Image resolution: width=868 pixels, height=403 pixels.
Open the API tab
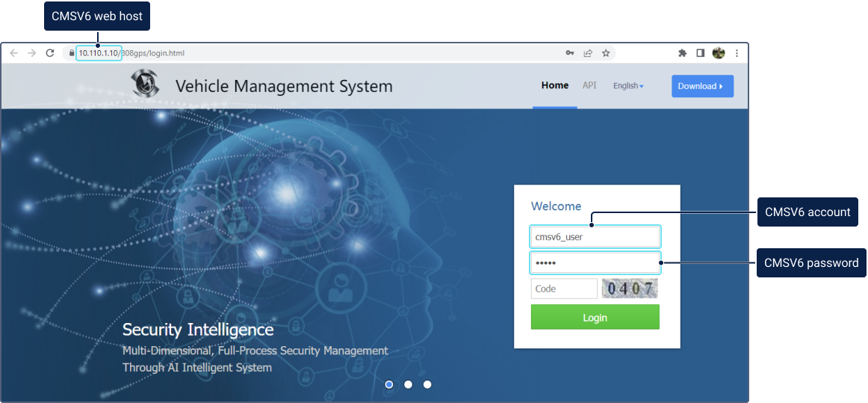[589, 85]
